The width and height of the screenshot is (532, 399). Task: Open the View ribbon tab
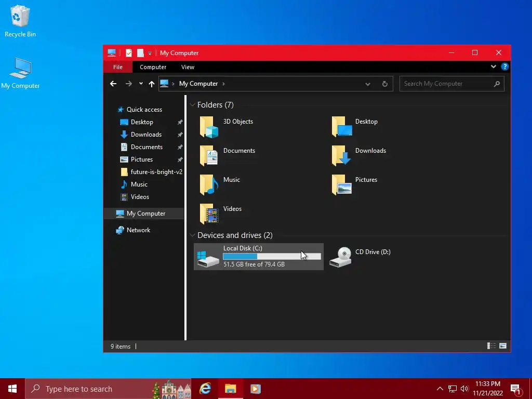(188, 67)
